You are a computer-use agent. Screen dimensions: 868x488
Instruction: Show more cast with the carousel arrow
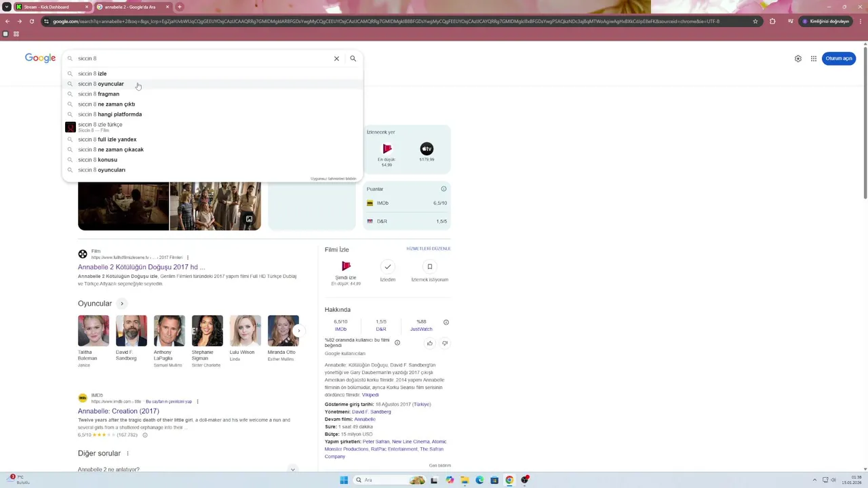tap(299, 331)
